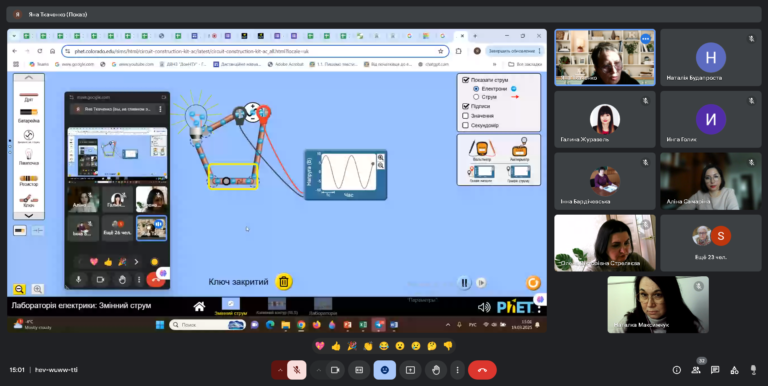Send the party popper reaction
768x386 pixels.
click(x=352, y=346)
